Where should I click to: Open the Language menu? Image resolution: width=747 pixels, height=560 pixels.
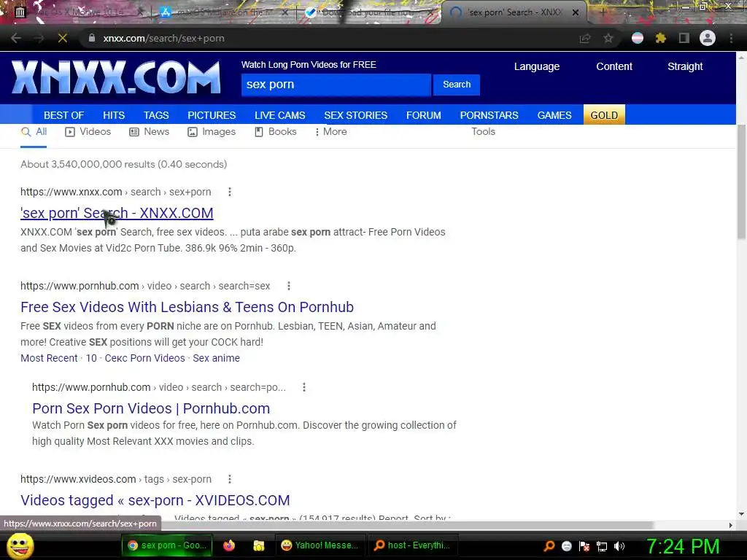coord(536,66)
